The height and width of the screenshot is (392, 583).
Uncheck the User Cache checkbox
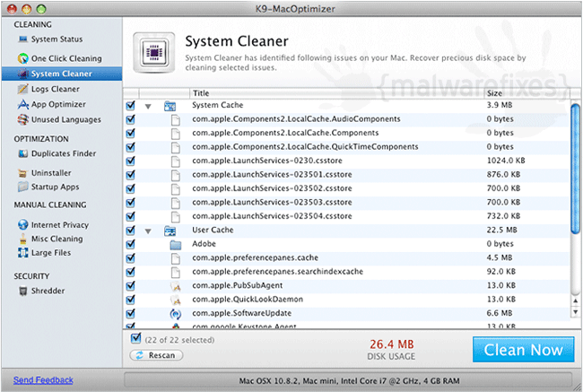(131, 231)
